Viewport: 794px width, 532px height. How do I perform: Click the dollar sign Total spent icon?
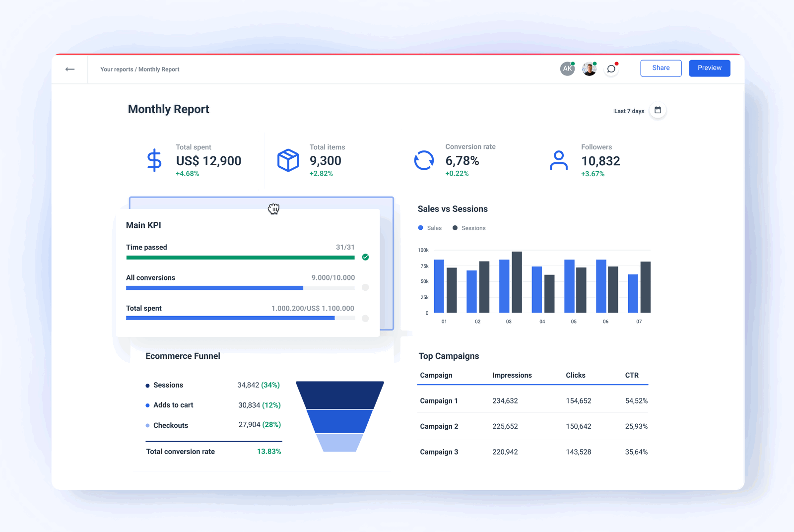click(154, 160)
